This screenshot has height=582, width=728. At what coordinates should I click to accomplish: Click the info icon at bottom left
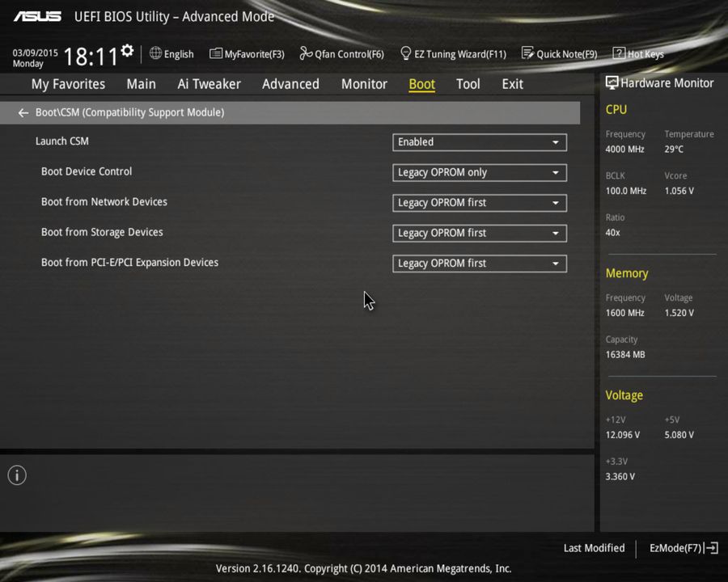pos(16,475)
